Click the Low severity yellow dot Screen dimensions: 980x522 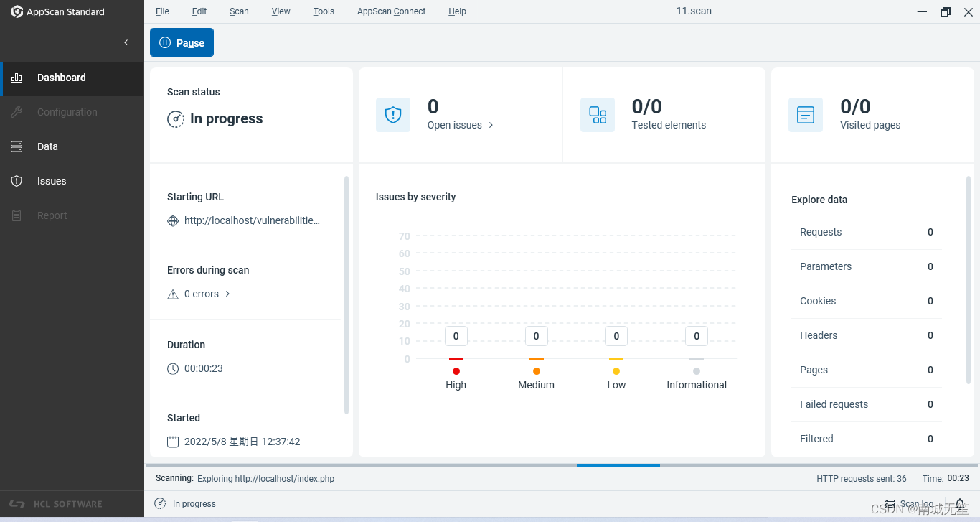tap(616, 371)
